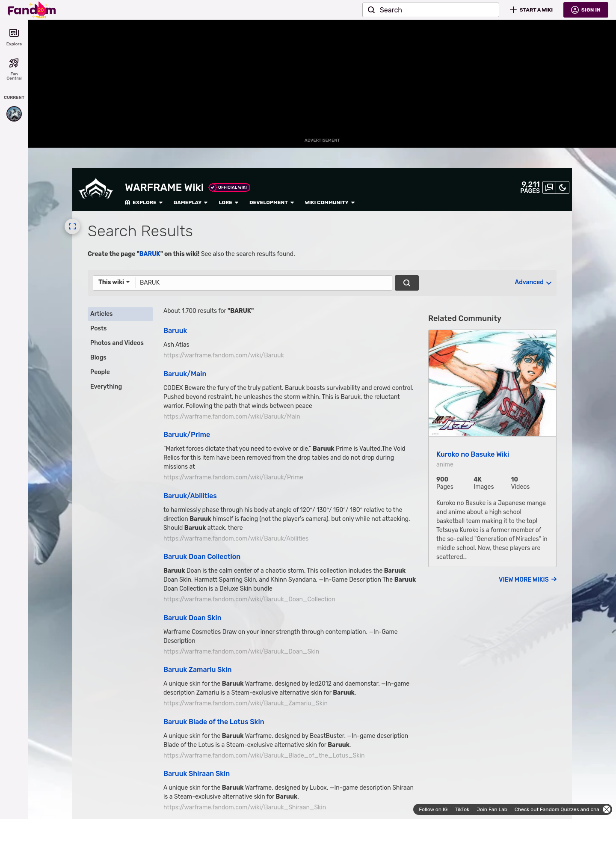Select Photos and Videos filter

pyautogui.click(x=120, y=343)
